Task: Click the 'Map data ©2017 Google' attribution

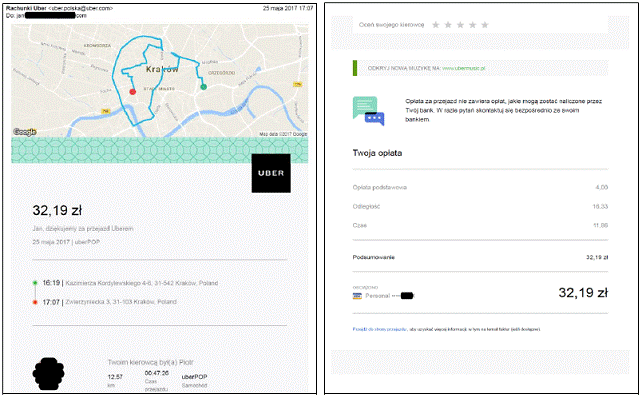Action: coord(283,134)
